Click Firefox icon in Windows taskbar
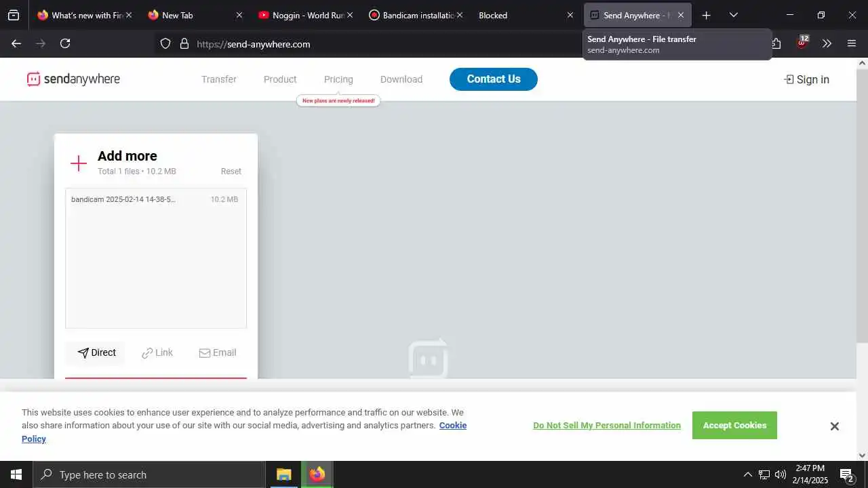This screenshot has height=488, width=868. [x=317, y=474]
